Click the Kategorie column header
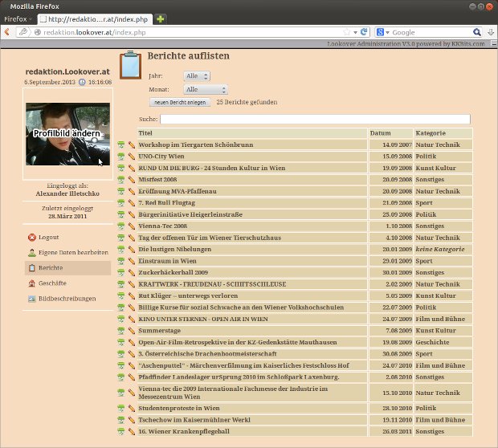The image size is (498, 448). tap(443, 133)
